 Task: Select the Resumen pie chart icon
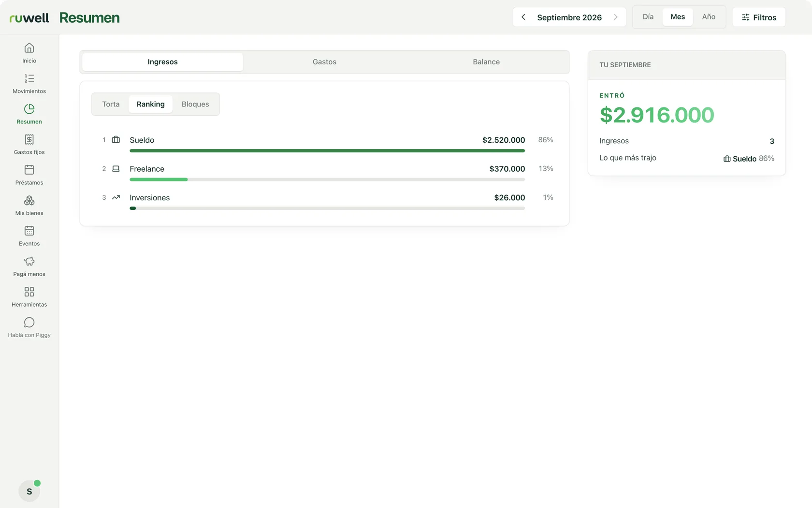(x=29, y=109)
